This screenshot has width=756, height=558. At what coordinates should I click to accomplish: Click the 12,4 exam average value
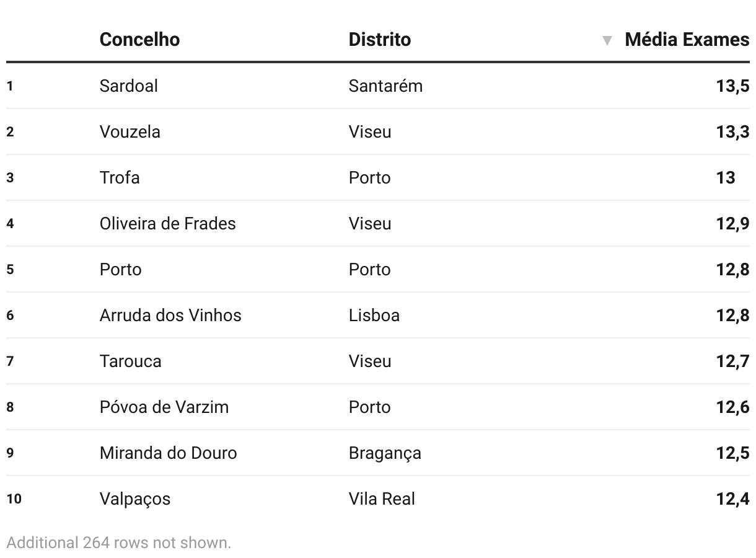[732, 498]
